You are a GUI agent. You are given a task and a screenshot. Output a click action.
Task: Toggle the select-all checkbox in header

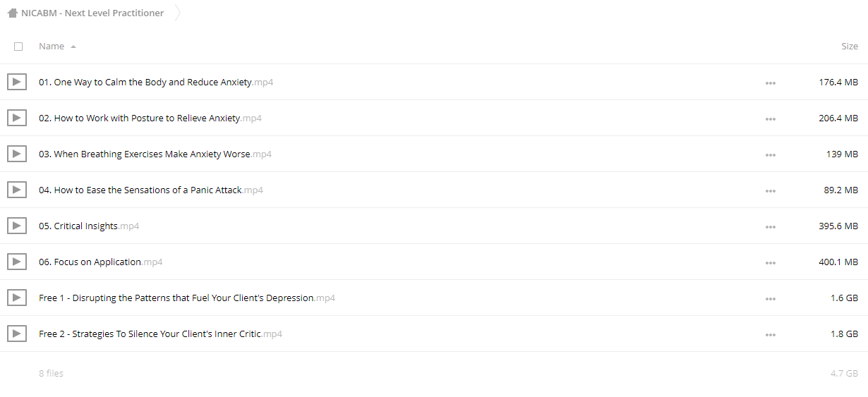click(18, 47)
